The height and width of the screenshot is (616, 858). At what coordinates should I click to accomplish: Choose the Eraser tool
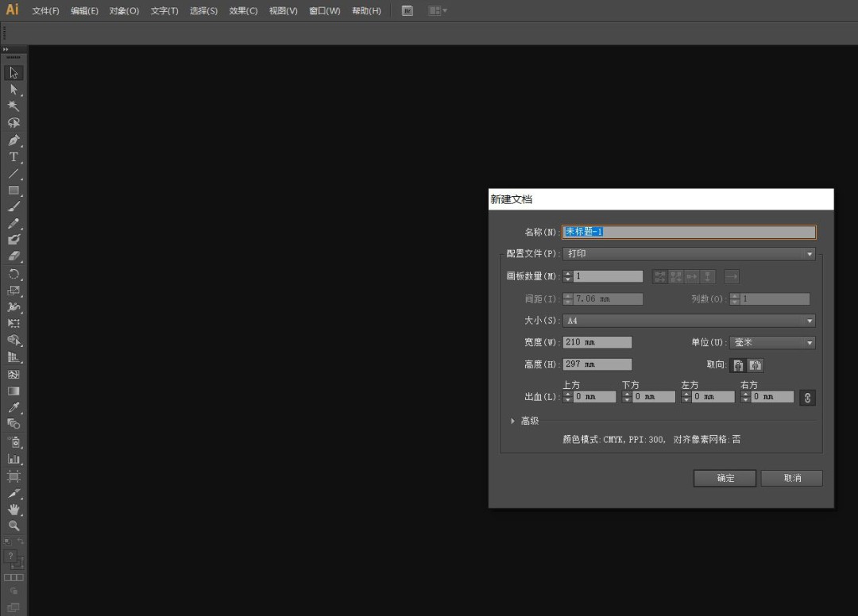(x=14, y=256)
